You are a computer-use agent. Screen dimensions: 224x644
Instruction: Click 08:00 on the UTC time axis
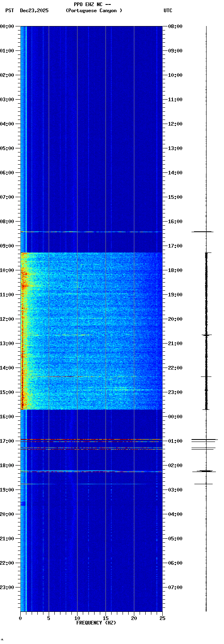pyautogui.click(x=175, y=26)
